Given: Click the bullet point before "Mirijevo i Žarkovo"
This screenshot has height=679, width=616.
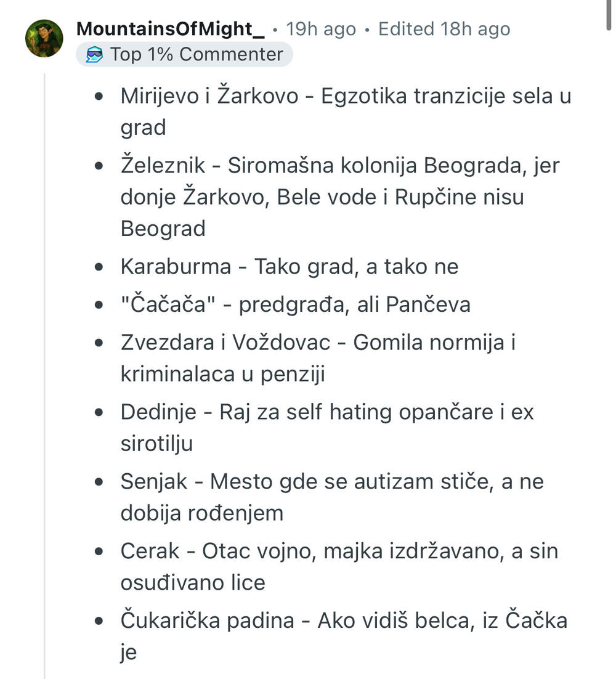Looking at the screenshot, I should point(99,97).
